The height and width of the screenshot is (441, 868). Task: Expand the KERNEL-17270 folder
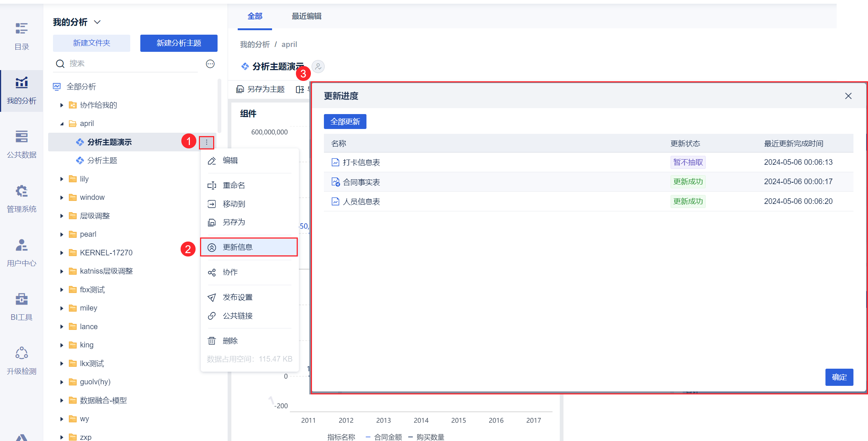pyautogui.click(x=62, y=253)
